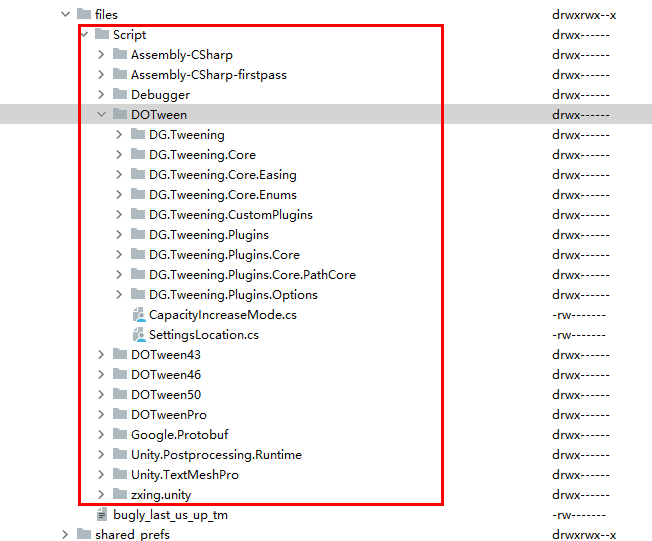Click the Google.Protobuf folder icon
Viewport: 652px width, 541px height.
point(120,433)
